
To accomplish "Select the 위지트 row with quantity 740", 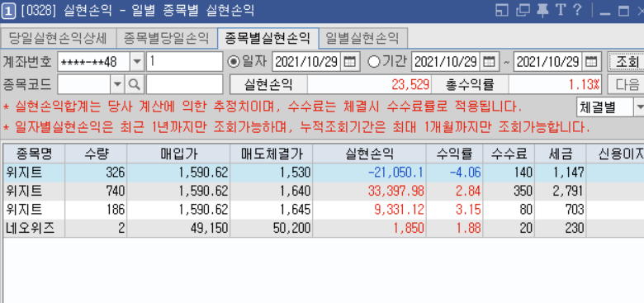I will 324,192.
